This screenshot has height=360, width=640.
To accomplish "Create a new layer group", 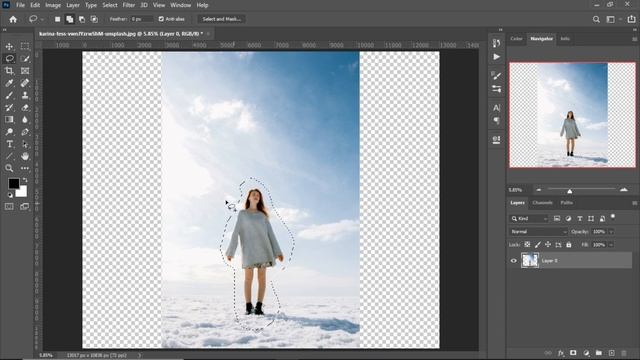I will click(x=599, y=353).
